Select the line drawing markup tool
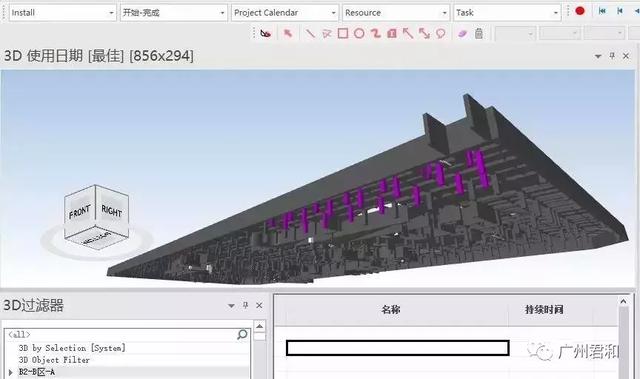The image size is (640, 379). [x=311, y=33]
